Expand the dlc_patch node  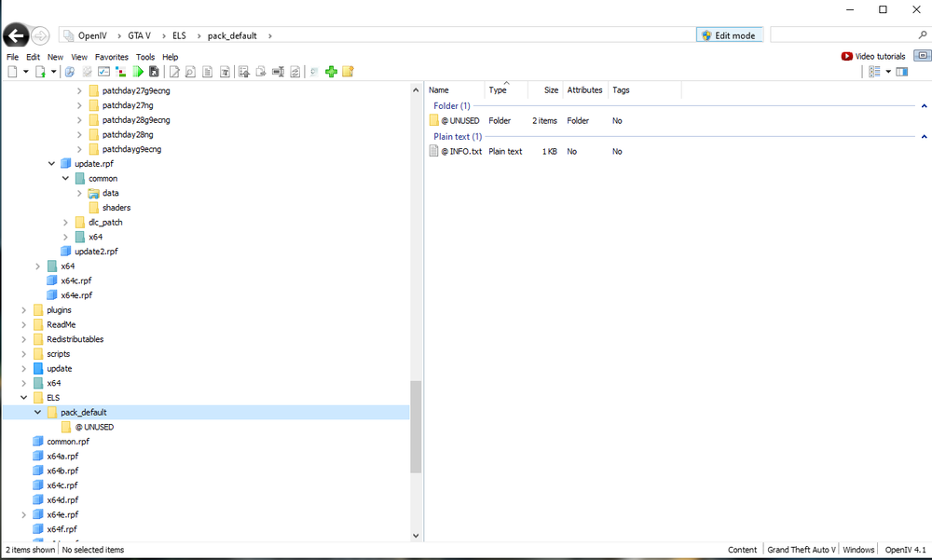[64, 222]
